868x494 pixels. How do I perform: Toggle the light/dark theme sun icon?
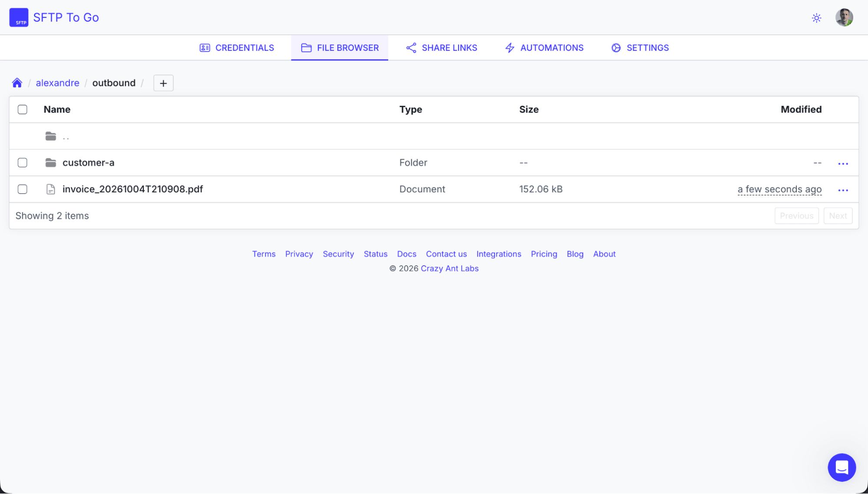pos(816,18)
